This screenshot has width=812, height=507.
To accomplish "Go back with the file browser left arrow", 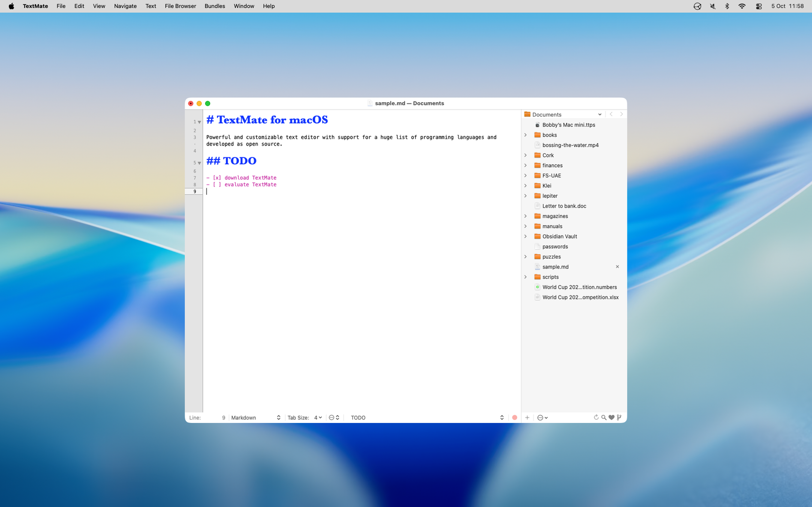I will (x=611, y=114).
